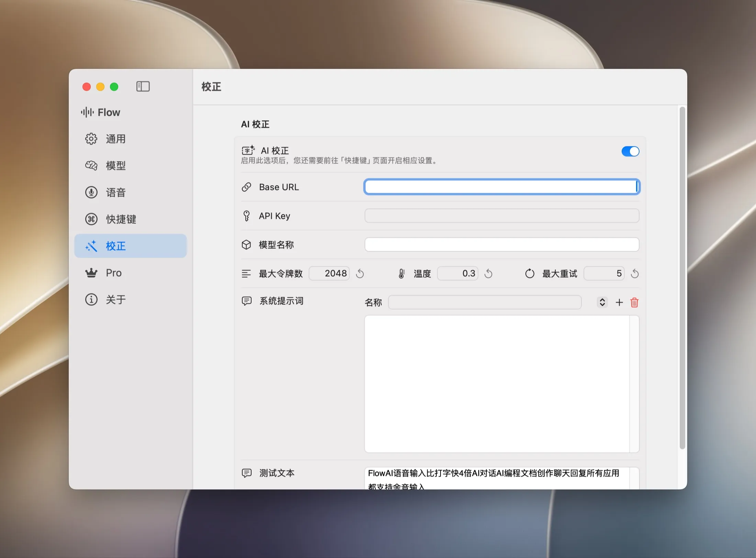Open the 关于 page
The height and width of the screenshot is (558, 756).
pos(131,300)
